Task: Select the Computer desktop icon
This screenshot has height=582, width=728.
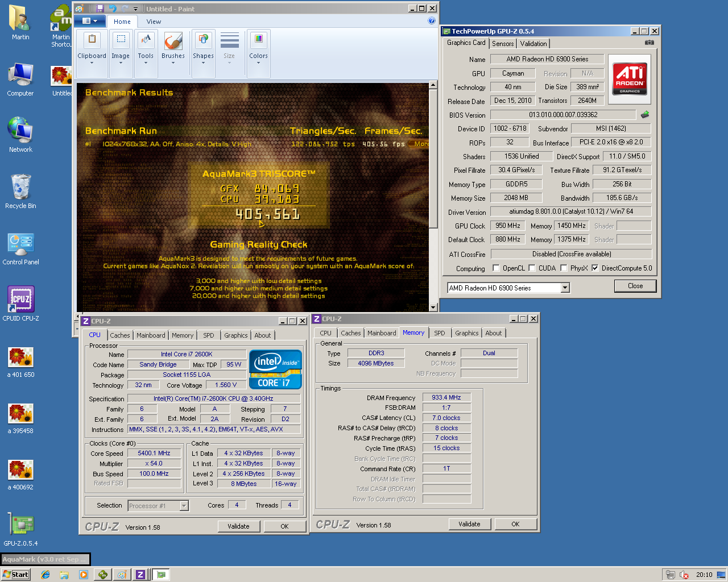Action: (20, 80)
